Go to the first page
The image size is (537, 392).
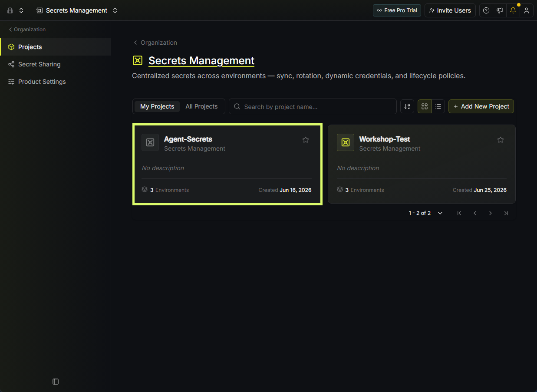[x=459, y=213]
